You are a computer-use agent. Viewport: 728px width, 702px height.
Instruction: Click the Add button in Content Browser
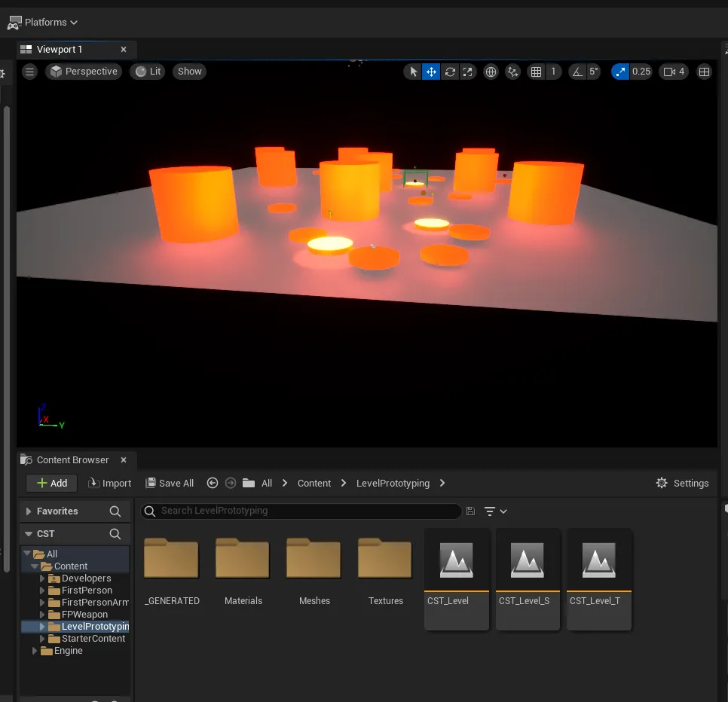[51, 484]
